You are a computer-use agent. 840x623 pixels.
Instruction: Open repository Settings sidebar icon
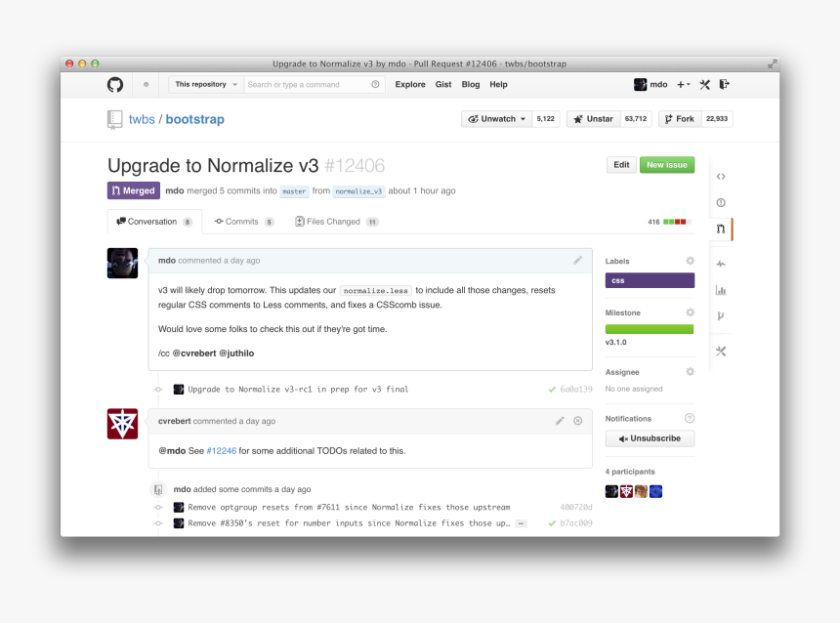[721, 352]
